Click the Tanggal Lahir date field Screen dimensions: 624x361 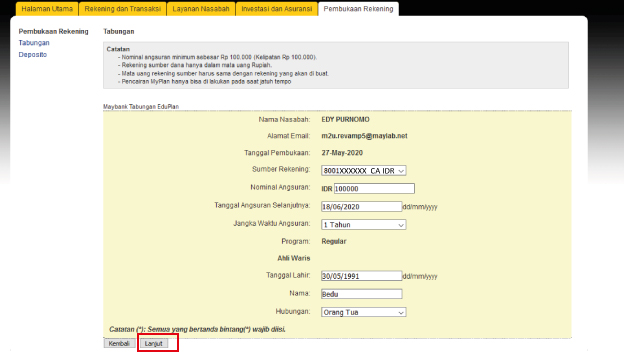click(361, 275)
